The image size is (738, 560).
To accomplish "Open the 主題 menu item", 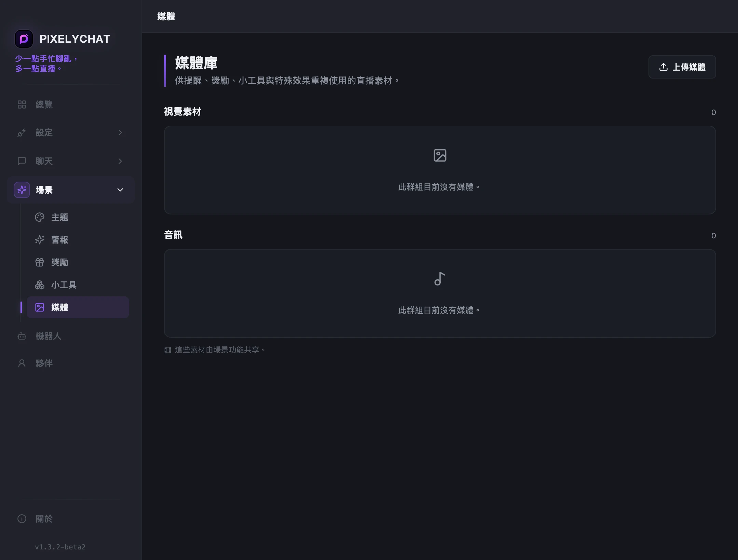I will click(x=78, y=217).
